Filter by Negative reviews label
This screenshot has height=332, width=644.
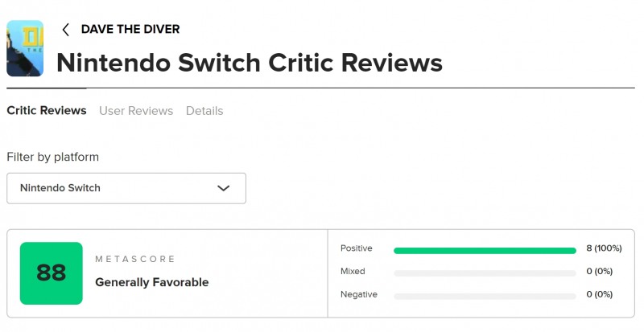pyautogui.click(x=358, y=294)
